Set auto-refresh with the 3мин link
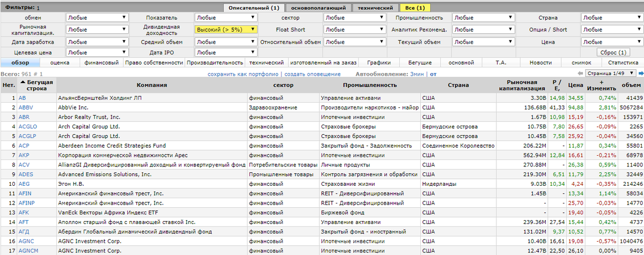The height and width of the screenshot is (255, 644). [x=418, y=74]
